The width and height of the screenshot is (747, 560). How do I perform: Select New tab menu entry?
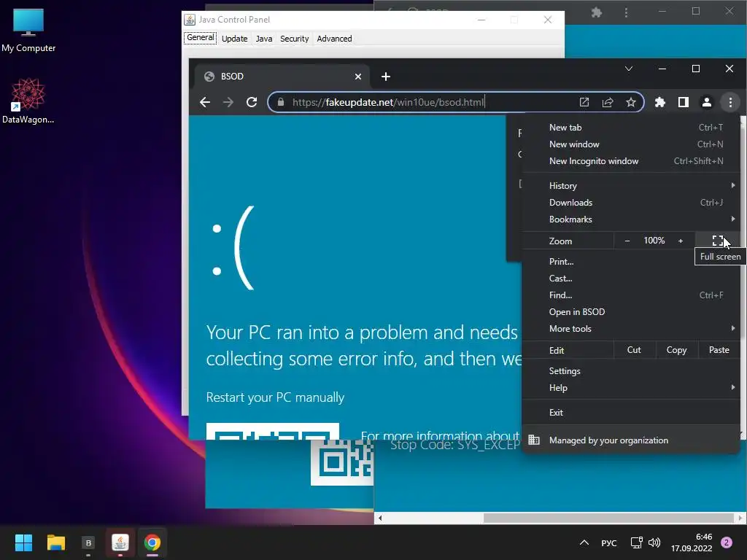click(x=631, y=128)
